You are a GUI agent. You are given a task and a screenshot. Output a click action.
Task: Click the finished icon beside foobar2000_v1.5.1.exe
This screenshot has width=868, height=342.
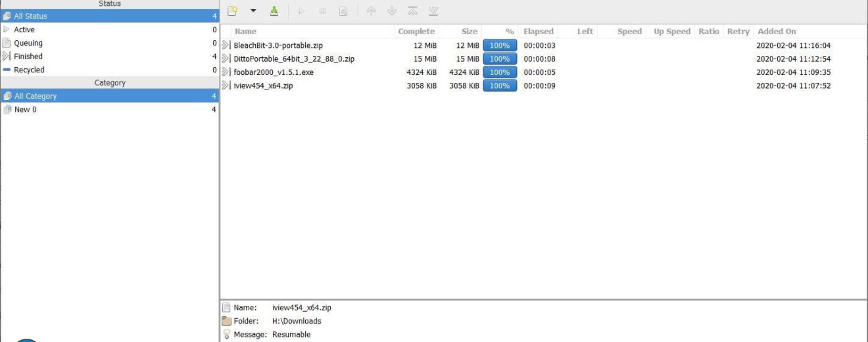coord(226,72)
